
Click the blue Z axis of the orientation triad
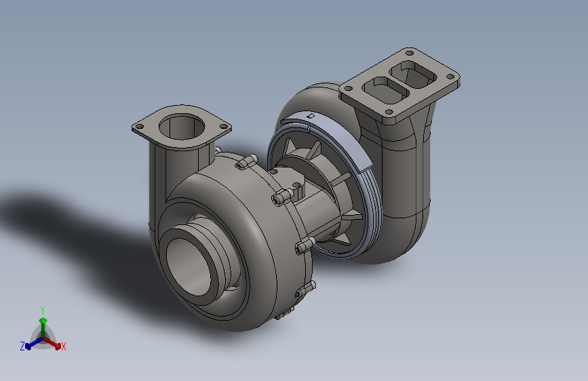tap(34, 343)
